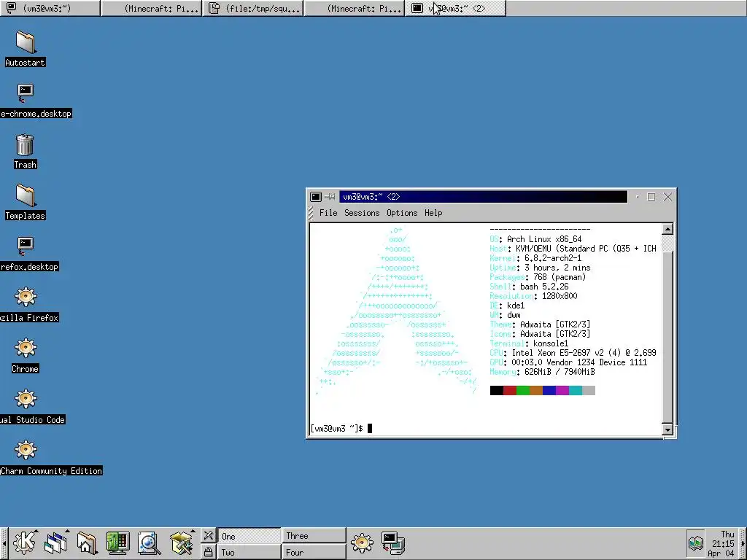Open the Find Files magnifier icon on panel
This screenshot has height=560, width=747.
149,542
